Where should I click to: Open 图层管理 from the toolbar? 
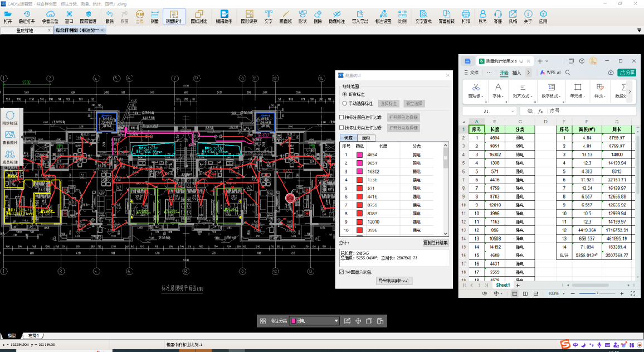click(88, 17)
